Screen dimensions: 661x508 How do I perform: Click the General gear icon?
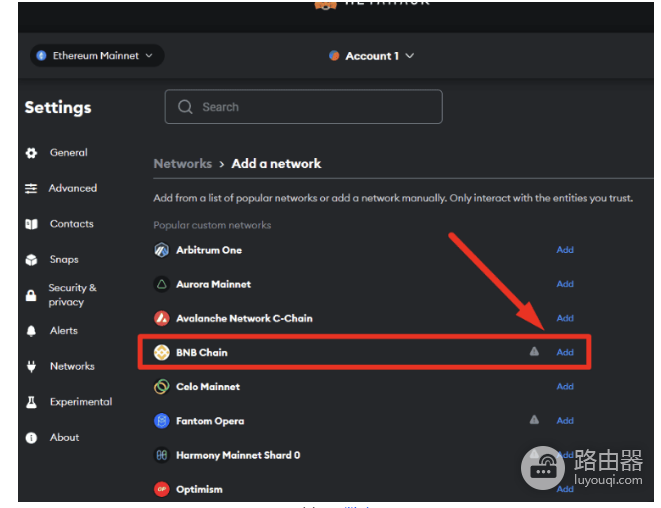(x=31, y=153)
